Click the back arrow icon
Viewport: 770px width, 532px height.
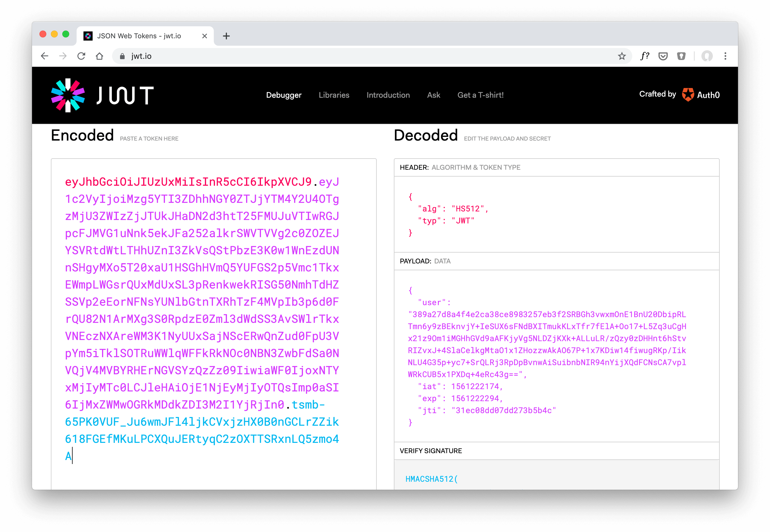(x=45, y=56)
